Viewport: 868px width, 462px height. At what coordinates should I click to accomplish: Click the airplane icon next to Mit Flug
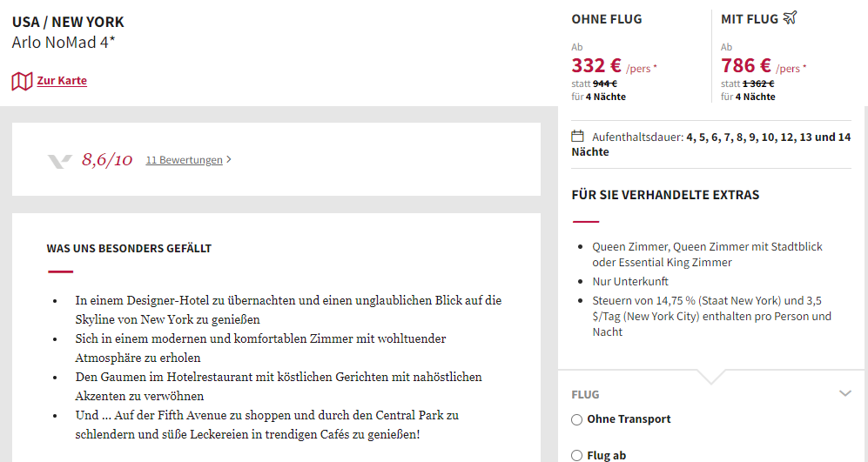(x=790, y=18)
